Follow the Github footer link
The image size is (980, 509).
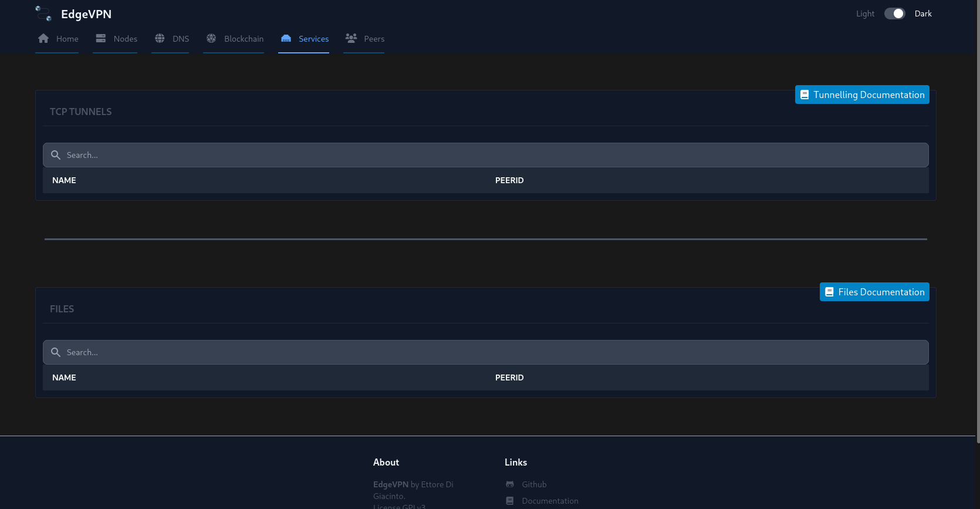(x=534, y=484)
